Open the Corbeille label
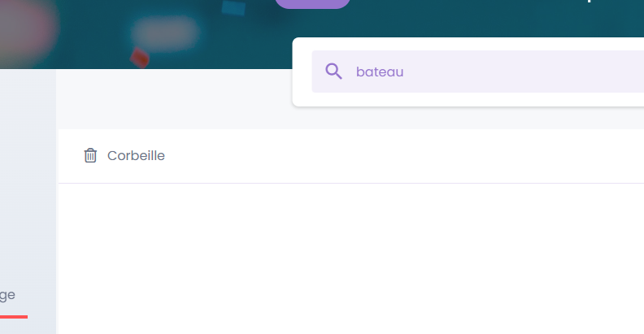The height and width of the screenshot is (334, 644). tap(136, 155)
